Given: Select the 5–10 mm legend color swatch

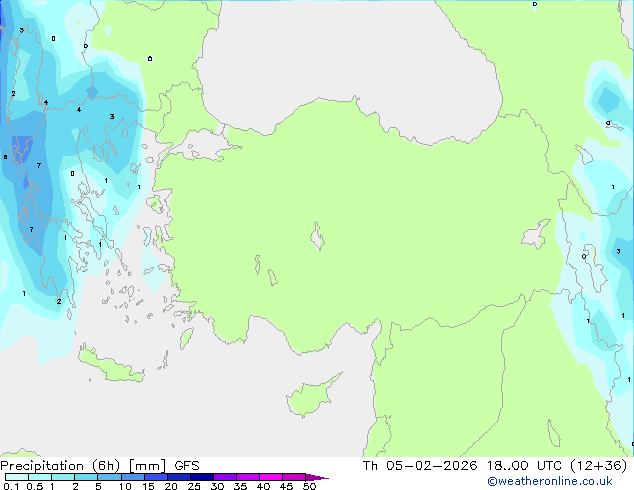Looking at the screenshot, I should 109,477.
